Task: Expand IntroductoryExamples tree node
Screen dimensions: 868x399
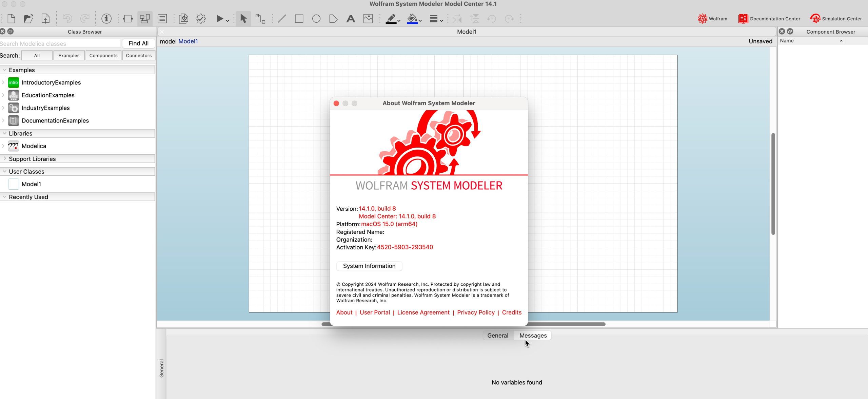Action: (x=3, y=82)
